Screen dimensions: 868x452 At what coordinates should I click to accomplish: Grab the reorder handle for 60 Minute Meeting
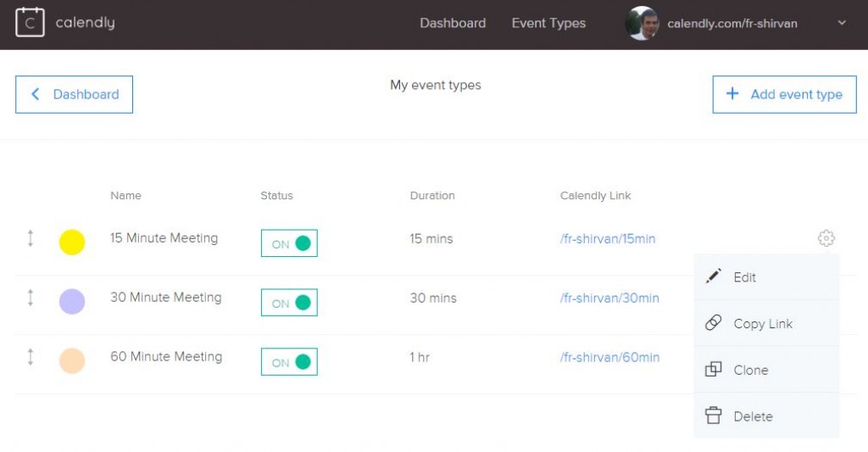pyautogui.click(x=31, y=357)
